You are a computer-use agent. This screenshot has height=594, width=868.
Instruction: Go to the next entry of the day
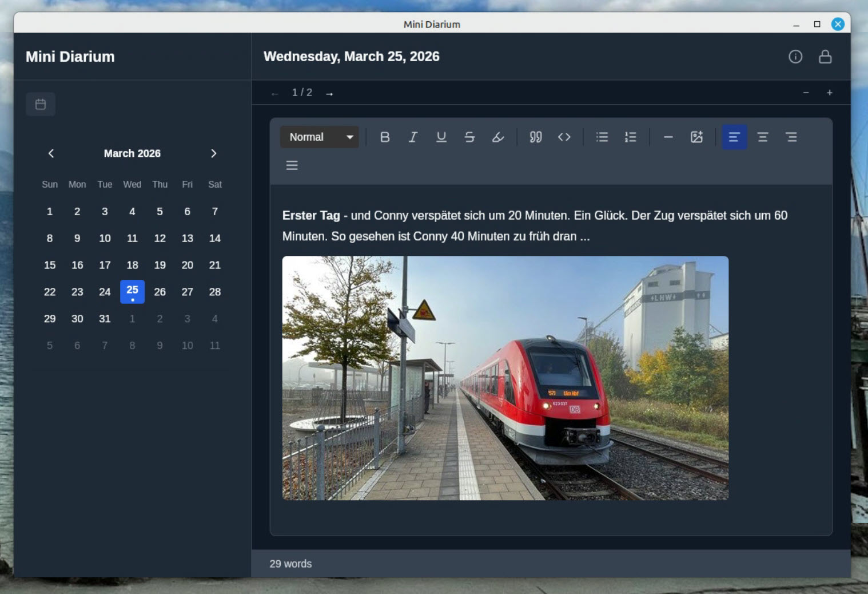[x=329, y=93]
